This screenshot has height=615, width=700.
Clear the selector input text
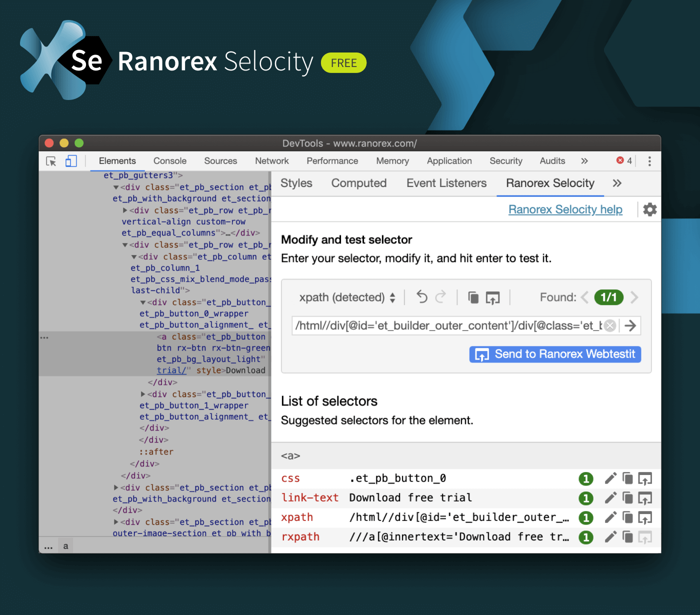point(609,326)
